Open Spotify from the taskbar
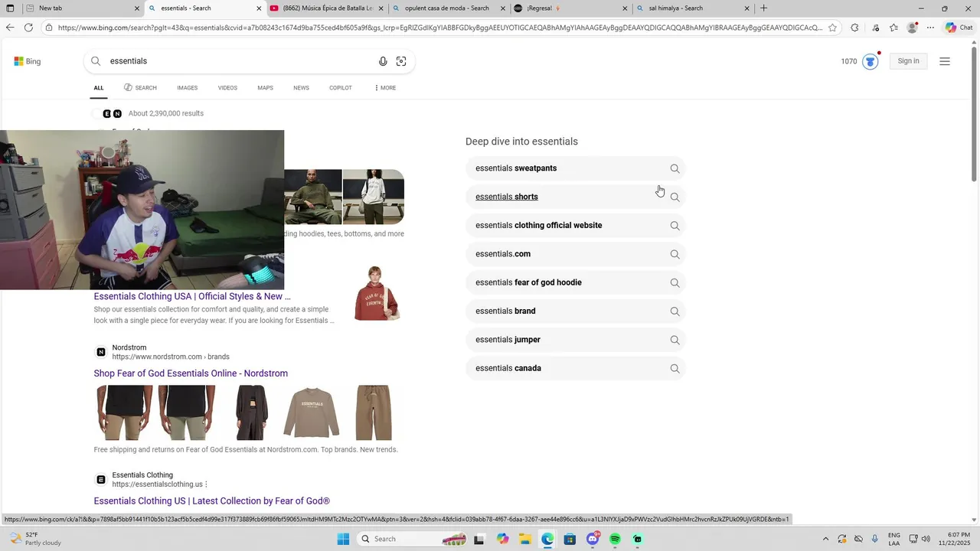Image resolution: width=980 pixels, height=551 pixels. tap(615, 539)
